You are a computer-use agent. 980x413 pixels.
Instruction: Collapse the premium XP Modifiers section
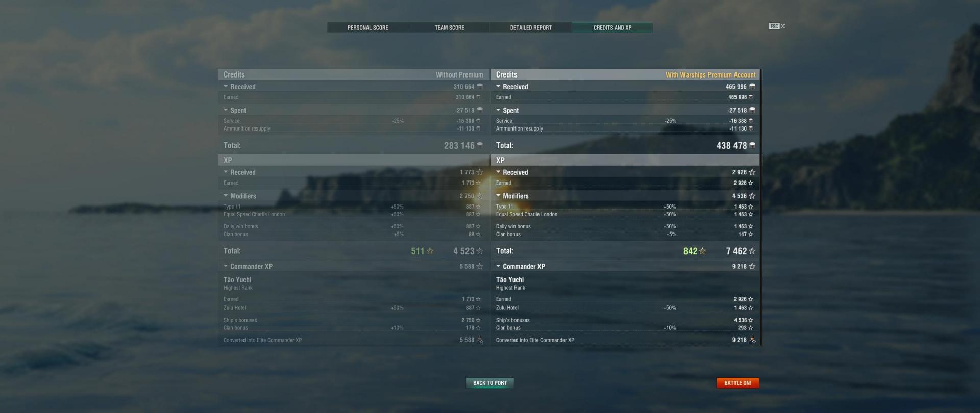click(x=498, y=195)
